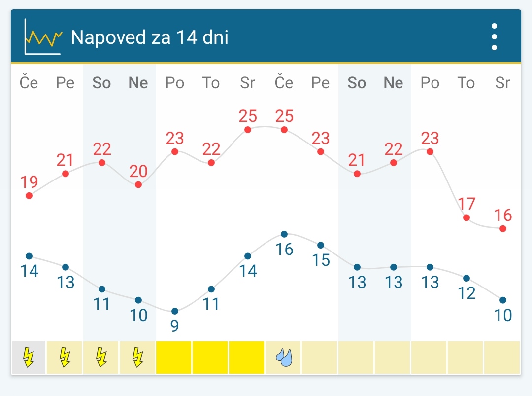This screenshot has width=532, height=396.
Task: Select the thunderstorm icon under Četrtek (first day)
Action: [28, 358]
